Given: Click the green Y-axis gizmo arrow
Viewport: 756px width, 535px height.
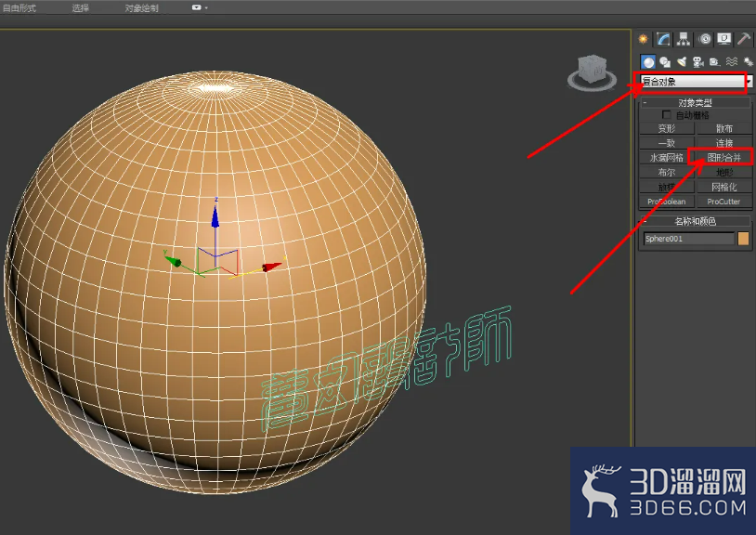Looking at the screenshot, I should point(173,261).
